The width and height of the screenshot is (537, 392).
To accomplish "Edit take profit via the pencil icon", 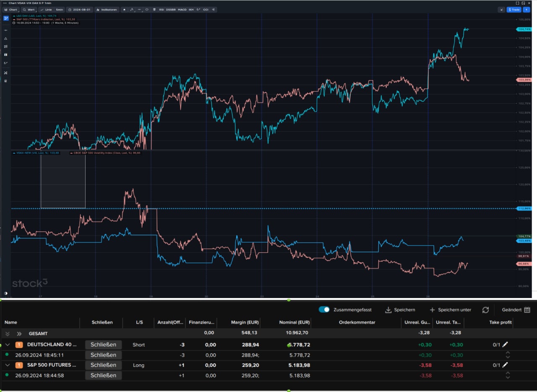I will 506,345.
